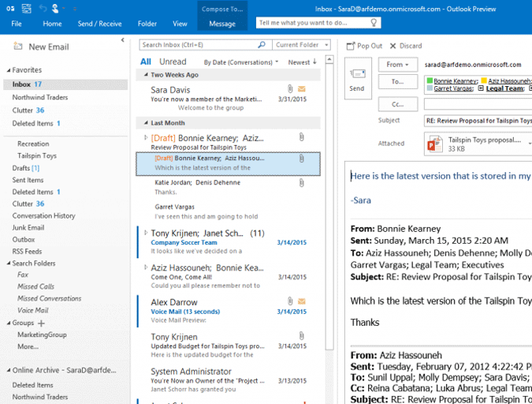Screen dimensions: 532x404
Task: Click the Send button with envelope icon
Action: (x=357, y=78)
